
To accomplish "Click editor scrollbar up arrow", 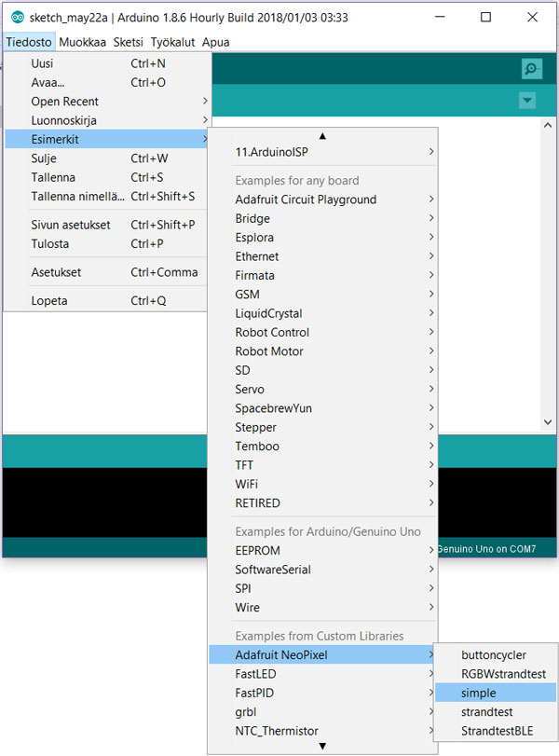I will [548, 125].
